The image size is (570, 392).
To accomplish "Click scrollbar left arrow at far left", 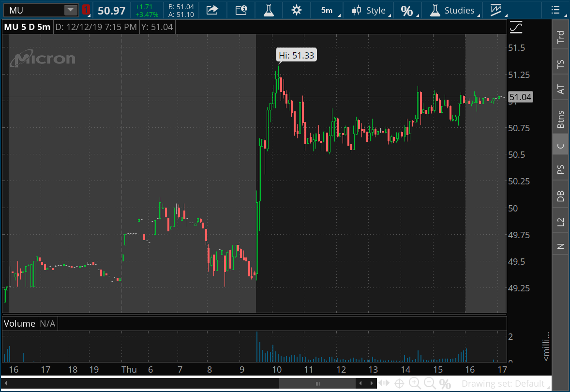I will click(x=5, y=383).
